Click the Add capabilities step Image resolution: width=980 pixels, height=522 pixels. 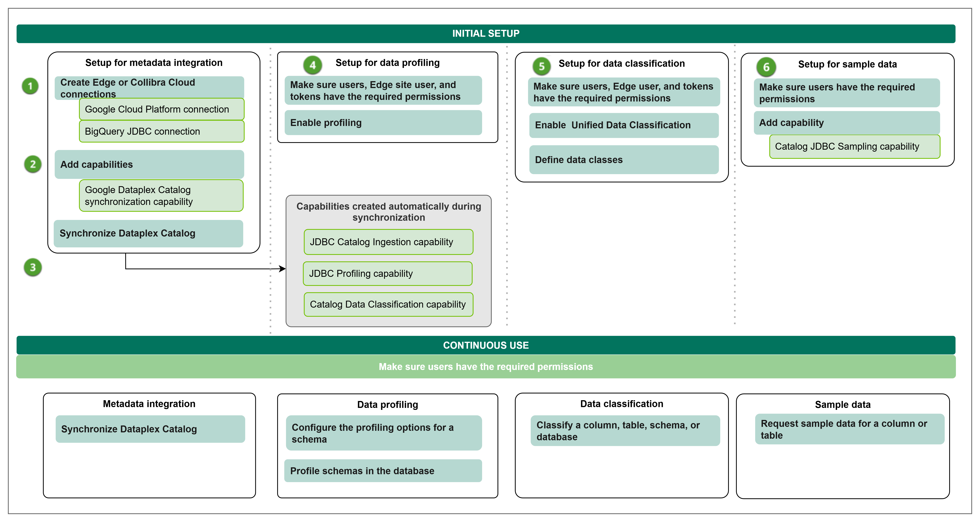[149, 164]
